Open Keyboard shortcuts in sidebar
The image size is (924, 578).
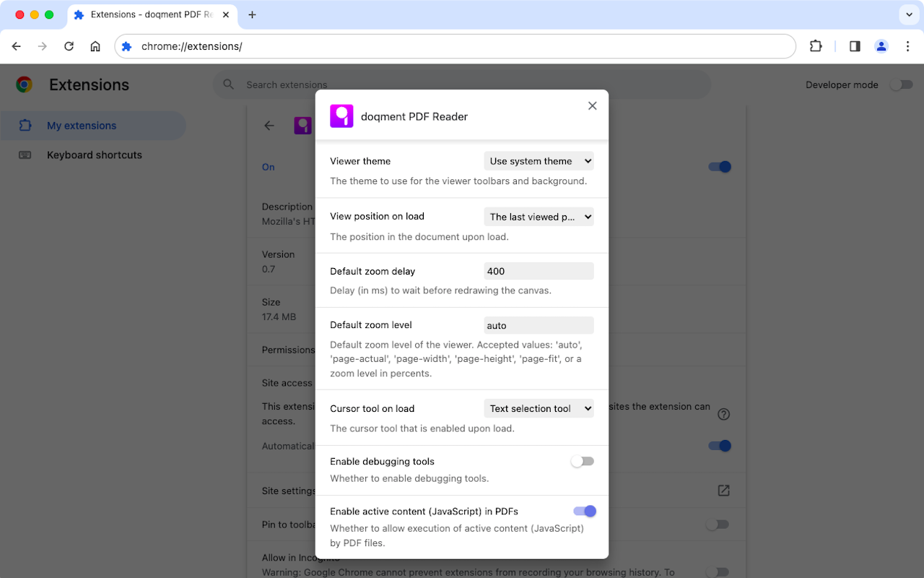click(x=94, y=155)
